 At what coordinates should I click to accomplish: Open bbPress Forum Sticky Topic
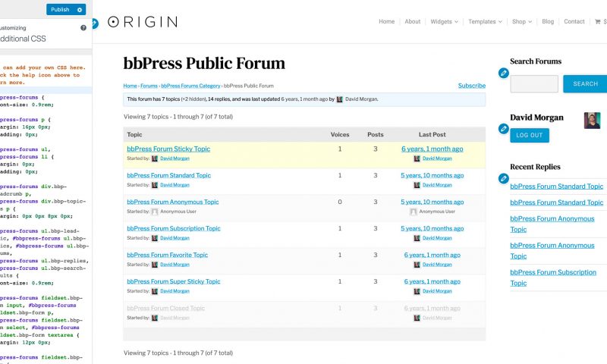(x=168, y=149)
